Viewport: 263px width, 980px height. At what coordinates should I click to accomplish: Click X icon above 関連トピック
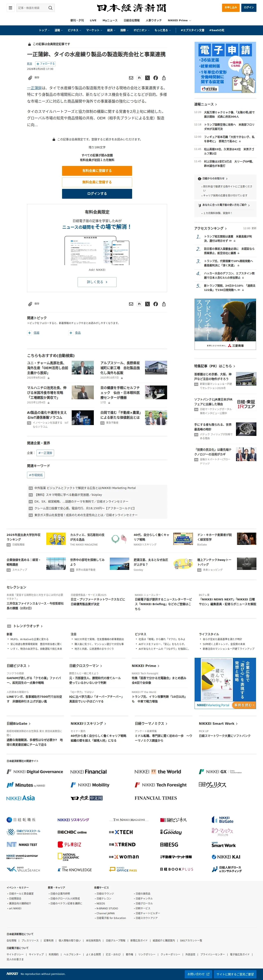pyautogui.click(x=147, y=304)
